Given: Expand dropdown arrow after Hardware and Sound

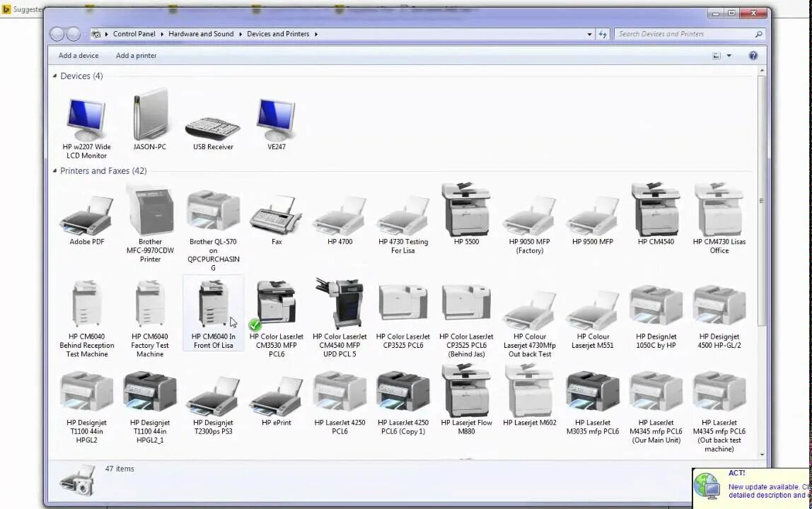Looking at the screenshot, I should [x=240, y=34].
